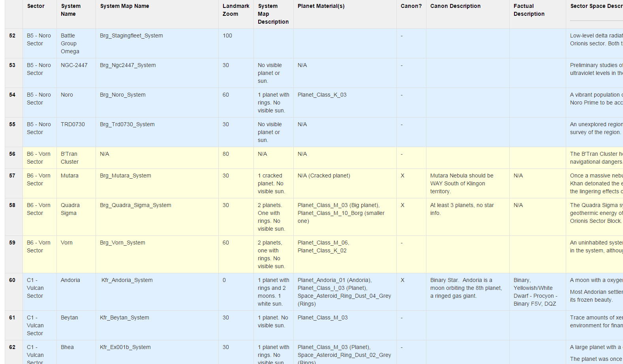The image size is (623, 364).
Task: Click the landmark zoom 80 cell
Action: click(x=236, y=158)
